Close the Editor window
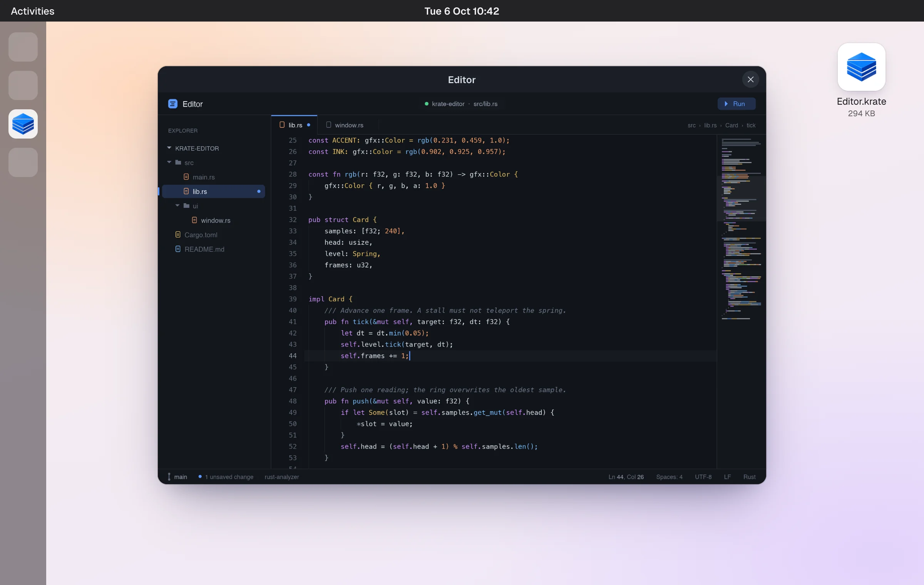 tap(750, 80)
